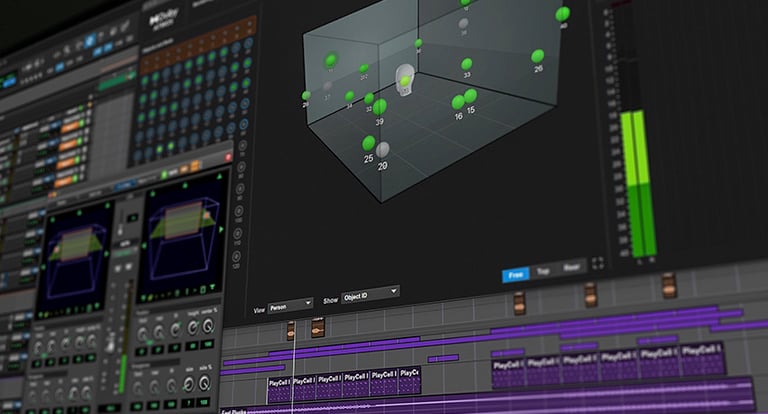Click the first PlayCell clip on the timeline
Viewport: 768px width, 414px height.
[280, 390]
